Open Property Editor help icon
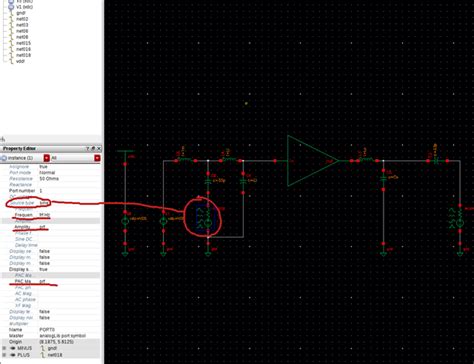Viewport: 474px width, 364px height. [88, 149]
